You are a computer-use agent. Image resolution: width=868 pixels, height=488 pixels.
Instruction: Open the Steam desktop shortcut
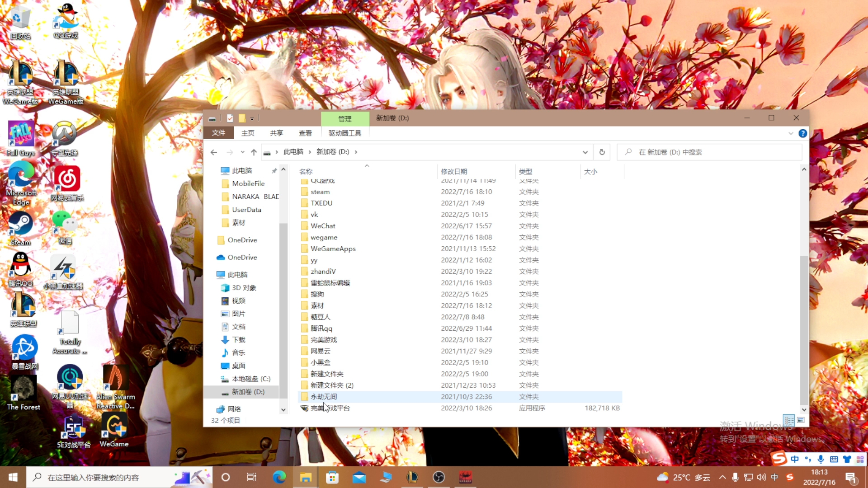click(21, 229)
